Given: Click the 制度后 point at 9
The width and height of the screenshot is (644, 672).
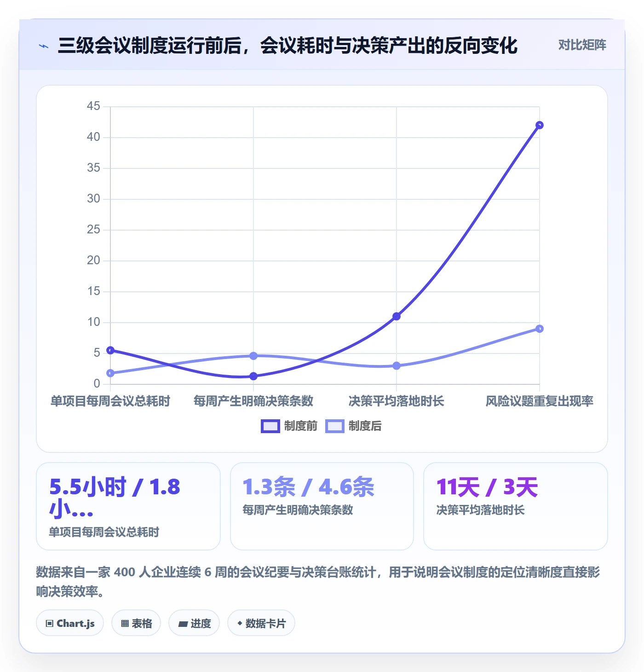Looking at the screenshot, I should pyautogui.click(x=540, y=329).
